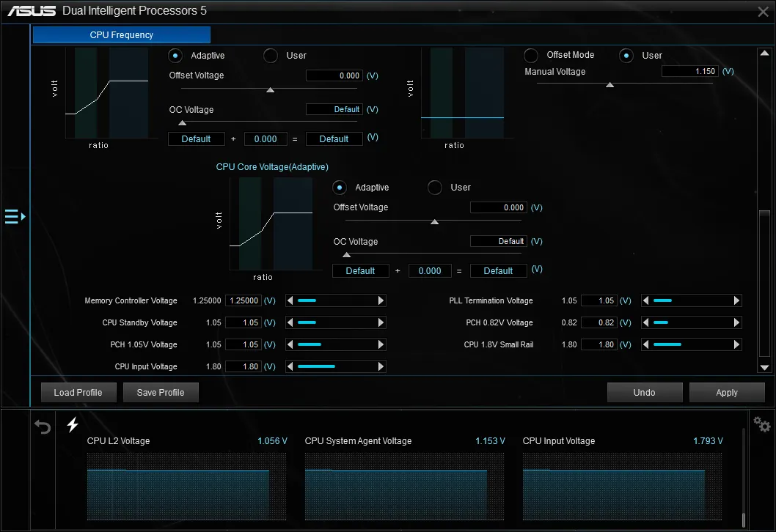Click scroll down arrow of settings panel
776x532 pixels.
(x=764, y=367)
